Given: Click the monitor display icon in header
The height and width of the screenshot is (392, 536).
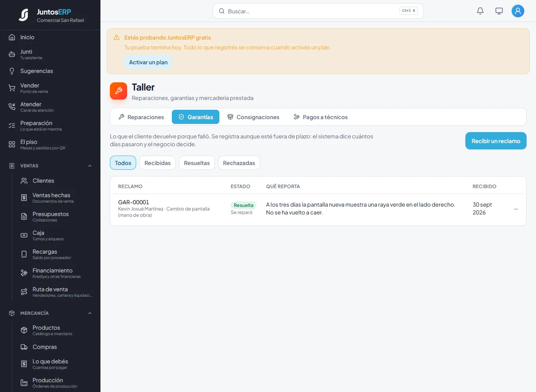Looking at the screenshot, I should click(499, 11).
